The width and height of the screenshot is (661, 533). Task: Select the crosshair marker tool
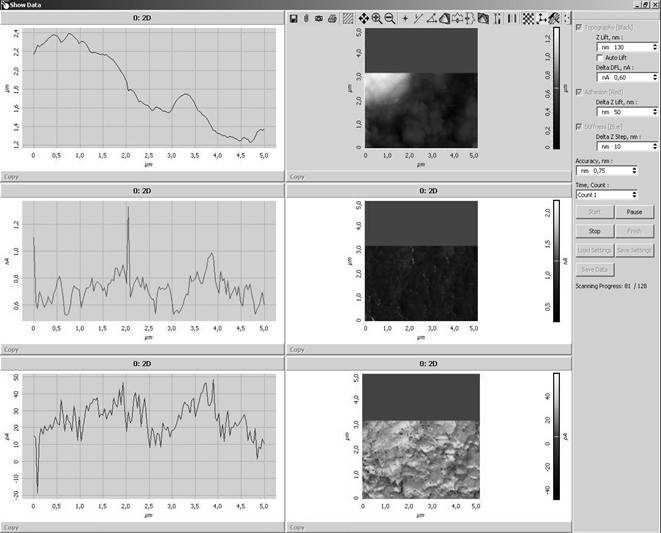[x=405, y=18]
